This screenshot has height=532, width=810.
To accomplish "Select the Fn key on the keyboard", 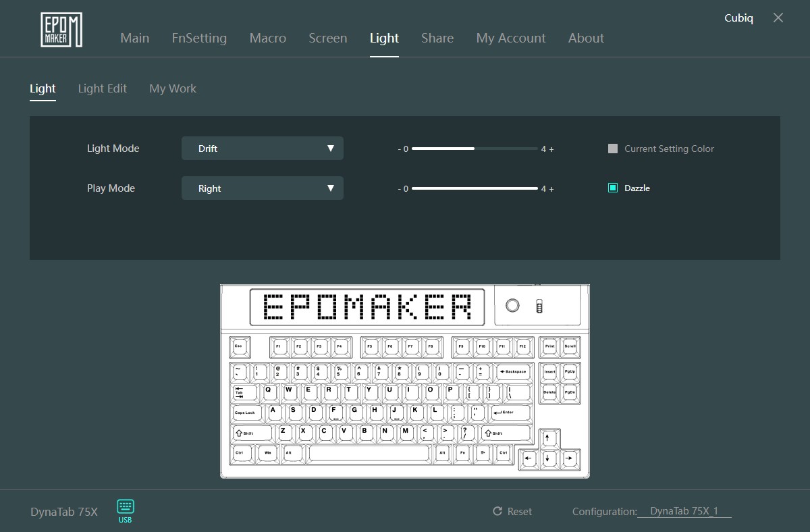I will coord(462,453).
